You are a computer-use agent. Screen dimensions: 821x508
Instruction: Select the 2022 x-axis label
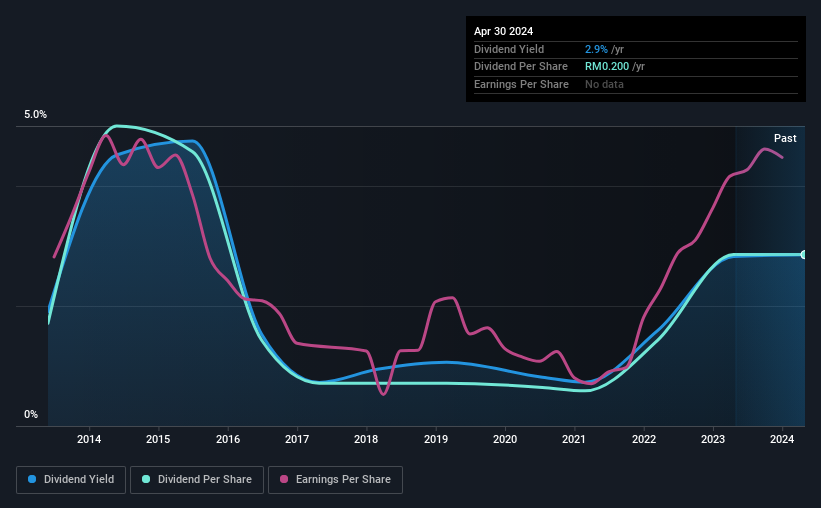pyautogui.click(x=644, y=439)
